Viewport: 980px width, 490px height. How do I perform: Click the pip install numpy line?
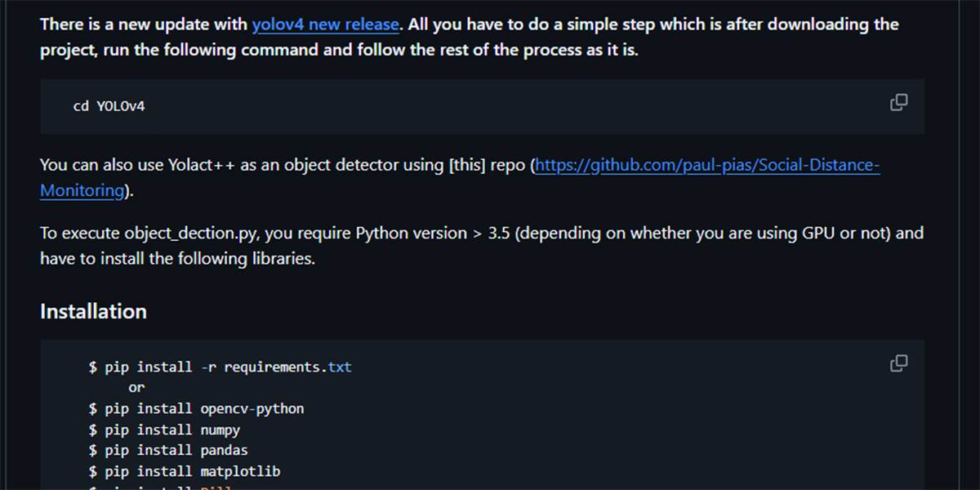164,430
